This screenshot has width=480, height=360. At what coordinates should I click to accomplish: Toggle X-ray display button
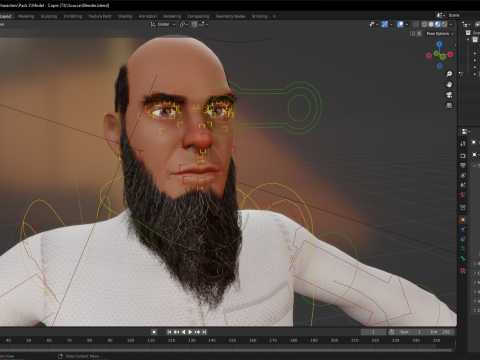click(416, 24)
